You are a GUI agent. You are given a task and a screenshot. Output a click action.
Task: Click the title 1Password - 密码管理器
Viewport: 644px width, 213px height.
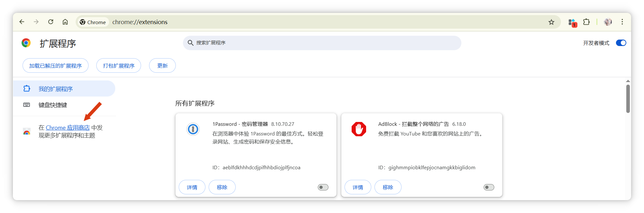coord(240,124)
